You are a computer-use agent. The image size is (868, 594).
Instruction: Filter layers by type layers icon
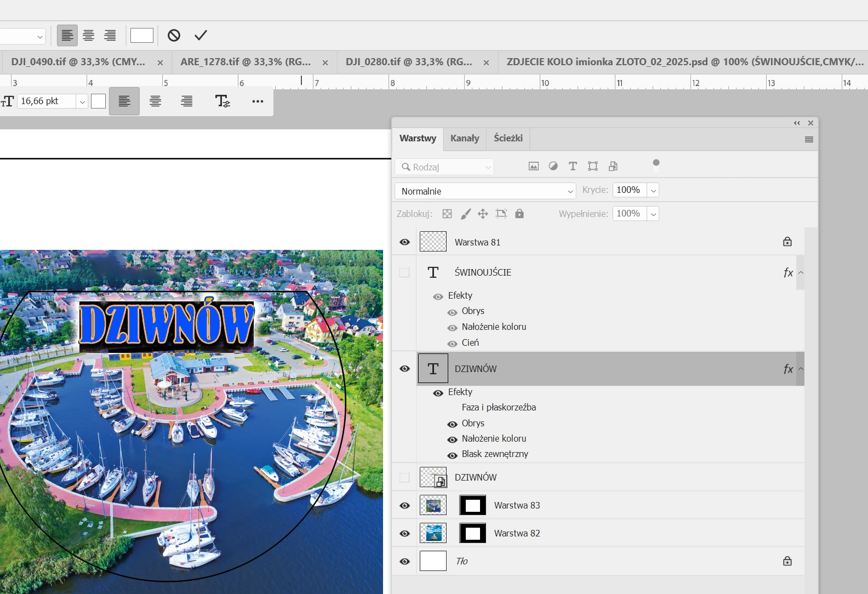tap(573, 166)
